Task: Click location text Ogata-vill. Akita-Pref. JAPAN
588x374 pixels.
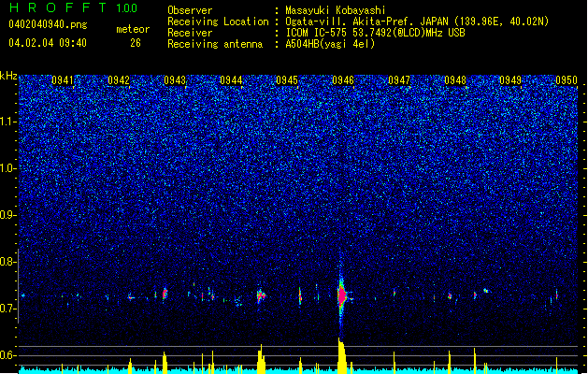Action: coord(366,22)
